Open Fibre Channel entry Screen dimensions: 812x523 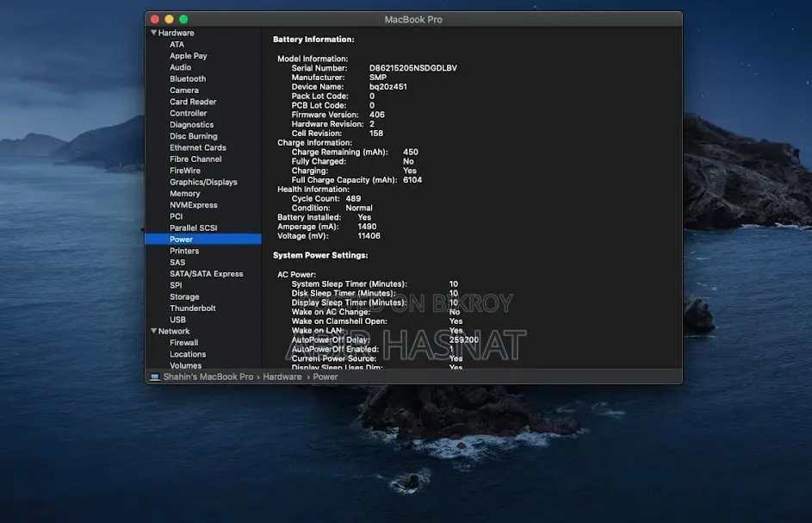point(195,159)
